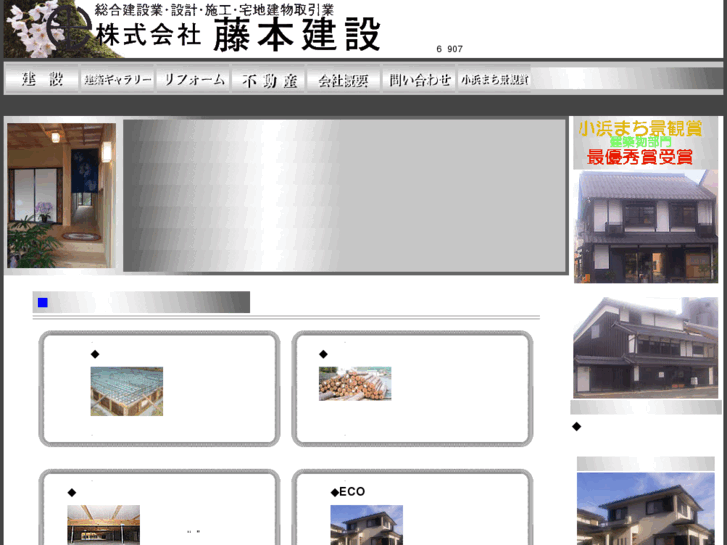Open the dark wooden traditional building photo
This screenshot has width=727, height=545.
645,348
